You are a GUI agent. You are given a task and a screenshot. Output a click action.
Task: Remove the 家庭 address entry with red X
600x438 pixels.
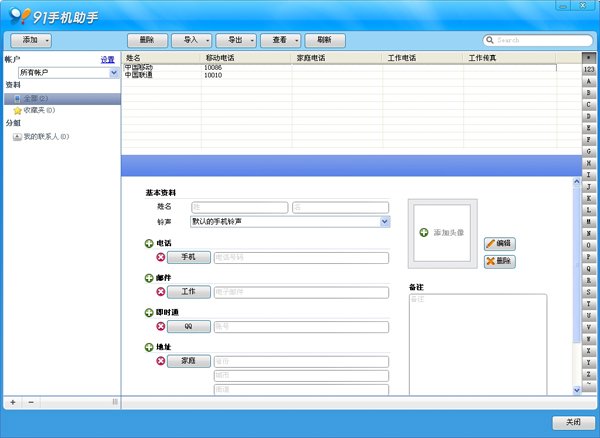click(x=161, y=361)
